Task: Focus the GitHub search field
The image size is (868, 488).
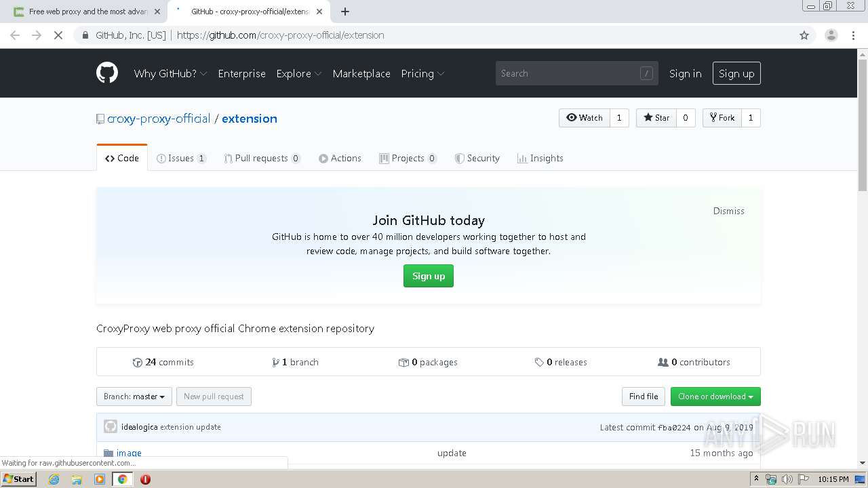Action: coord(577,73)
